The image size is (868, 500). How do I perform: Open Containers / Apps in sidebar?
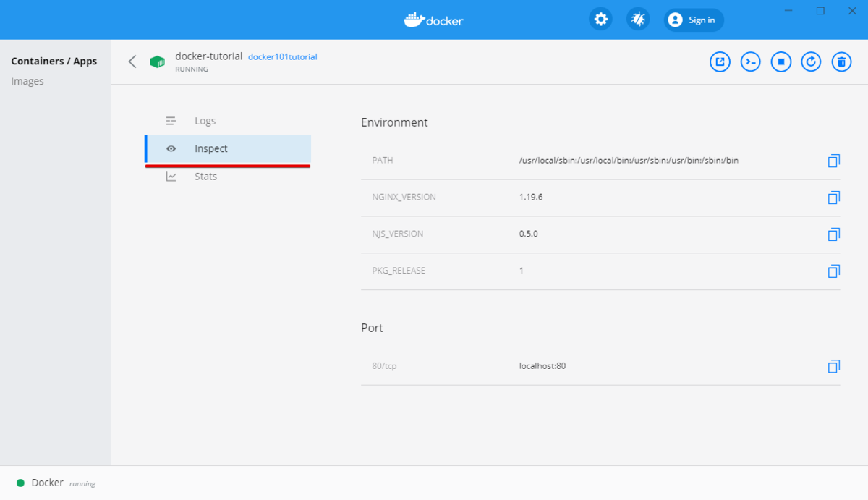click(54, 62)
